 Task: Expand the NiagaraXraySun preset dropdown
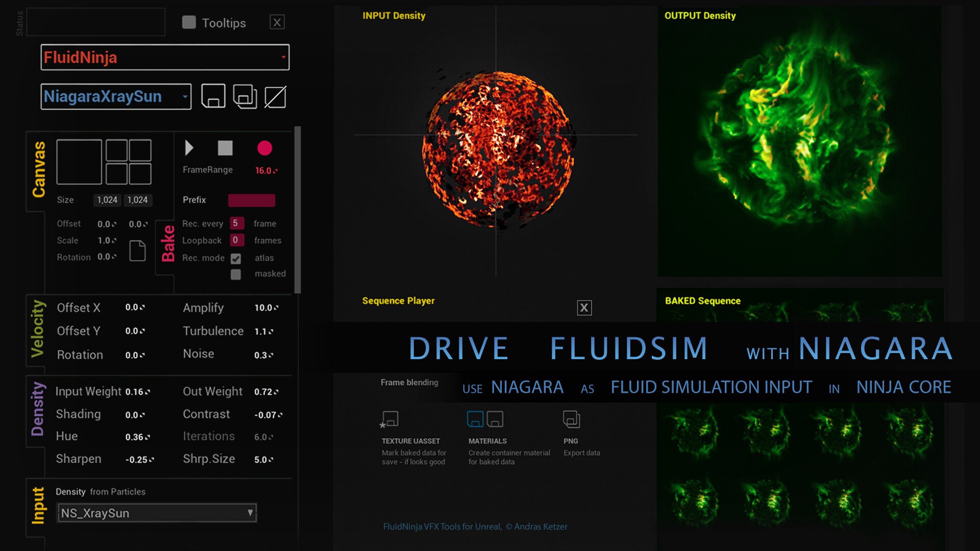pyautogui.click(x=185, y=96)
